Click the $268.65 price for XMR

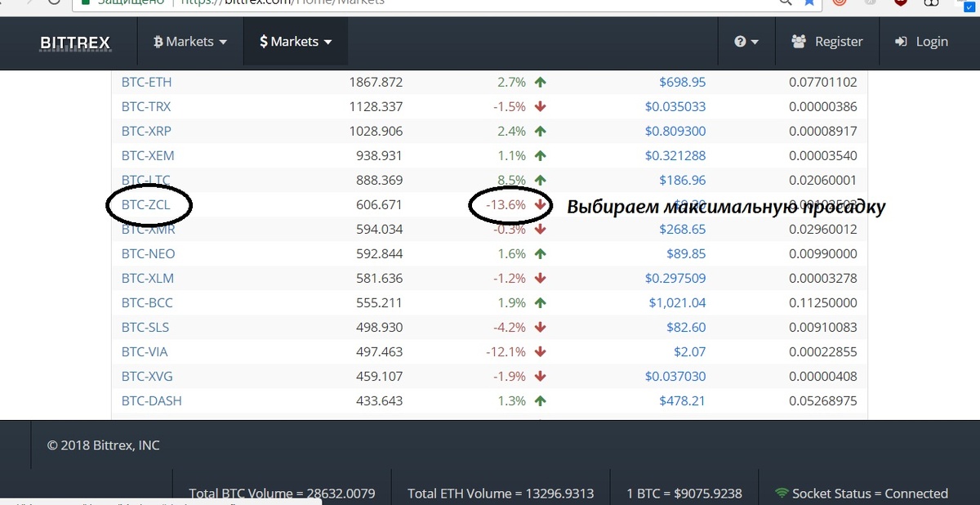(x=683, y=230)
